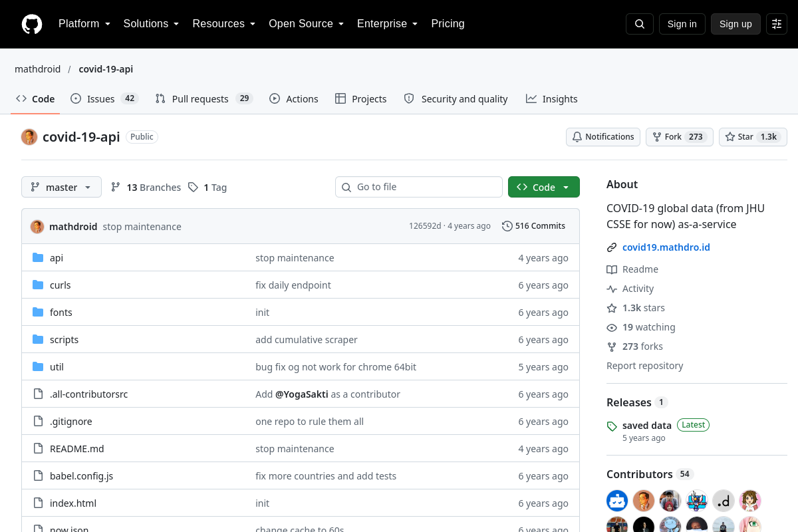Open the fork icon beside 273 forks
Viewport: 798px width, 532px height.
(612, 346)
